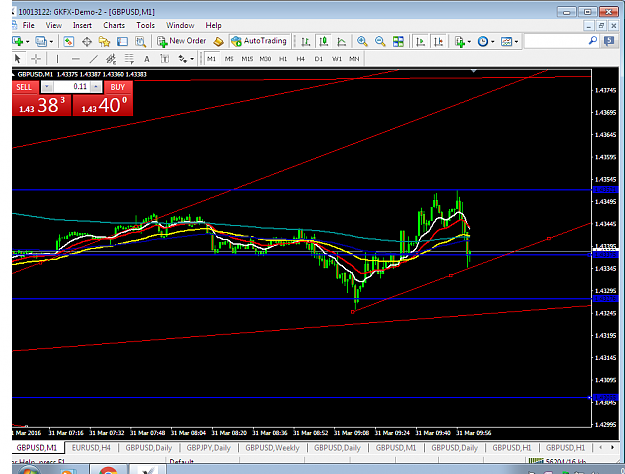The height and width of the screenshot is (474, 625).
Task: Switch to M15 timeframe
Action: (x=247, y=59)
